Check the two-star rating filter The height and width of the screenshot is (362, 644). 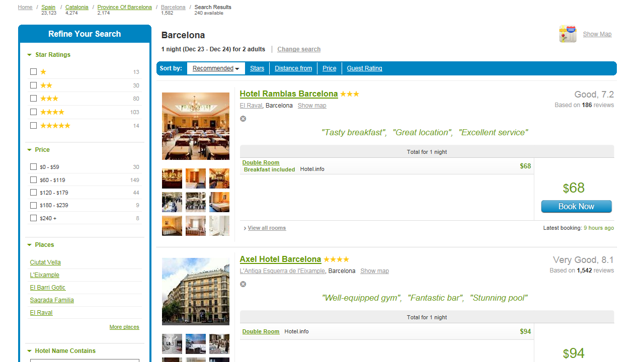(x=34, y=85)
